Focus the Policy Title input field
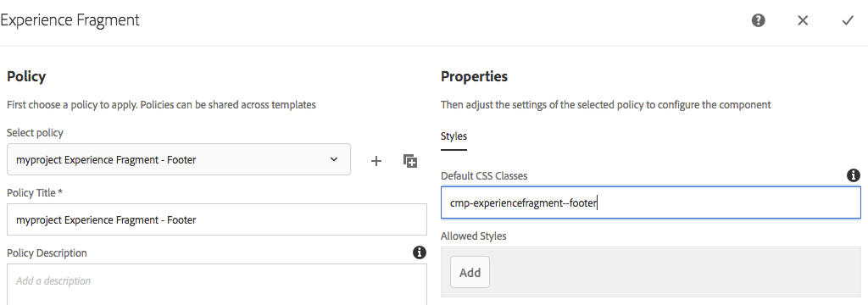This screenshot has width=868, height=305. point(217,219)
